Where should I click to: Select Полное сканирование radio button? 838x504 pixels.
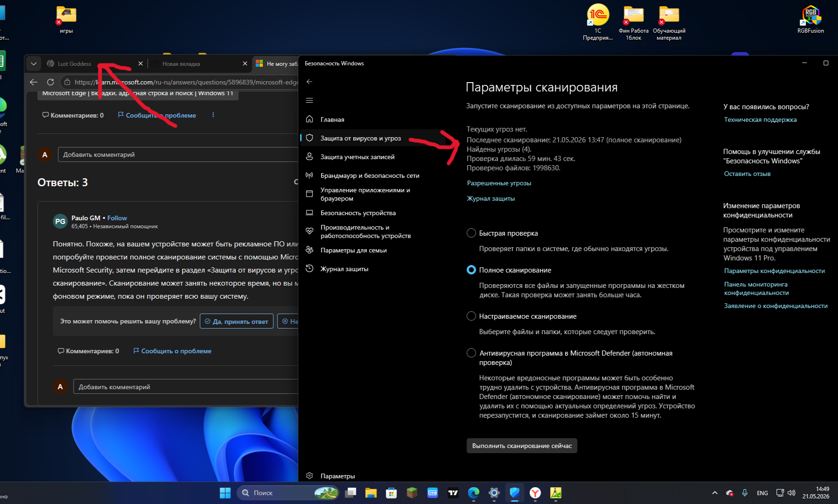pyautogui.click(x=471, y=270)
